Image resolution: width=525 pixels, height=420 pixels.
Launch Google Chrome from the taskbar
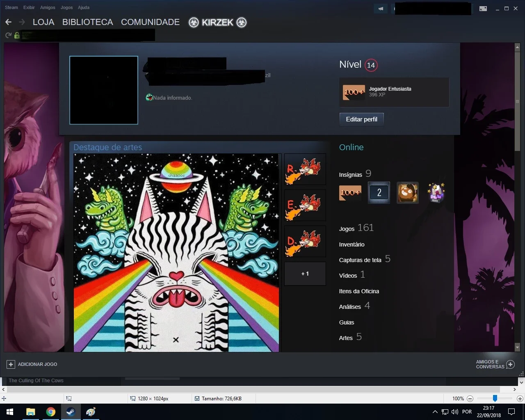click(51, 412)
